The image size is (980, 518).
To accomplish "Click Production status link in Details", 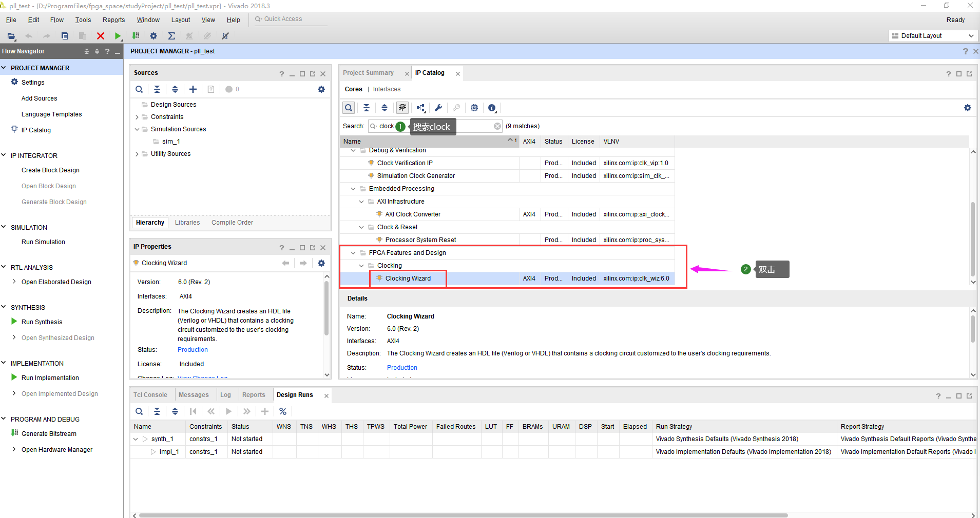I will coord(402,368).
